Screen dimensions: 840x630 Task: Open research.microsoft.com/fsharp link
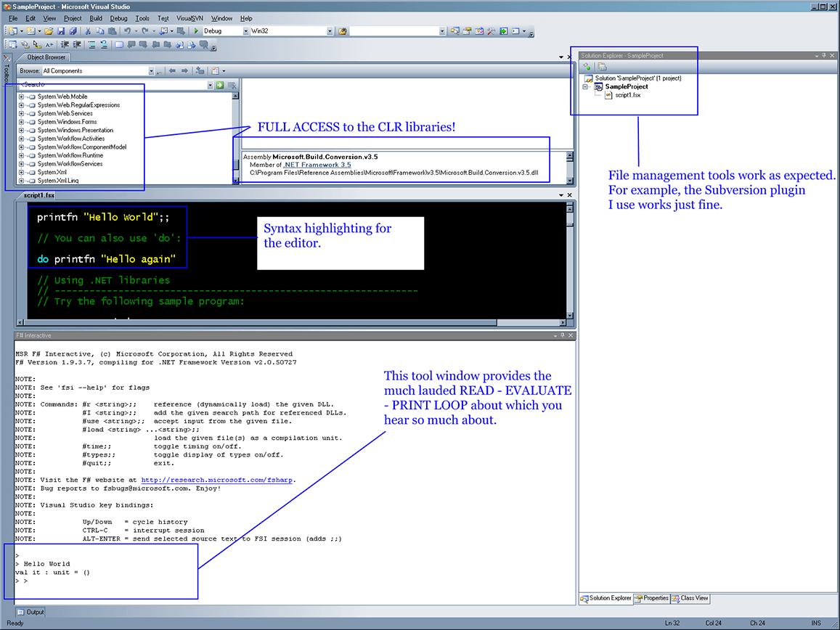pyautogui.click(x=217, y=480)
